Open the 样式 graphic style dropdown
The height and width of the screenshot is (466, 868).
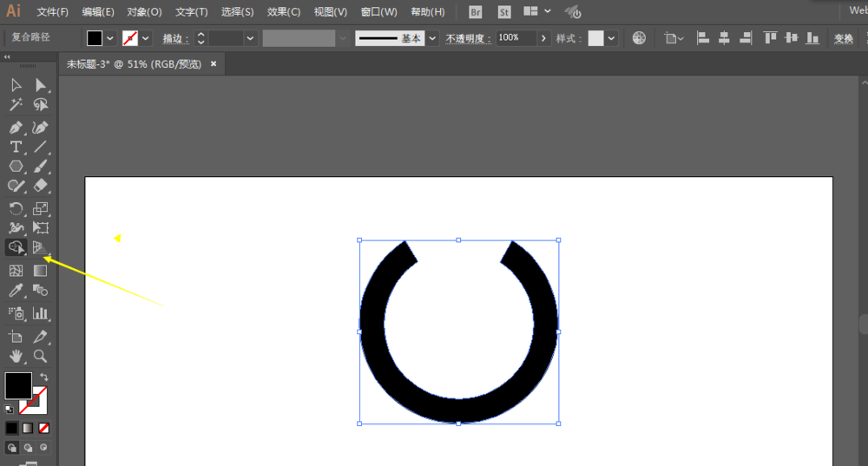611,38
